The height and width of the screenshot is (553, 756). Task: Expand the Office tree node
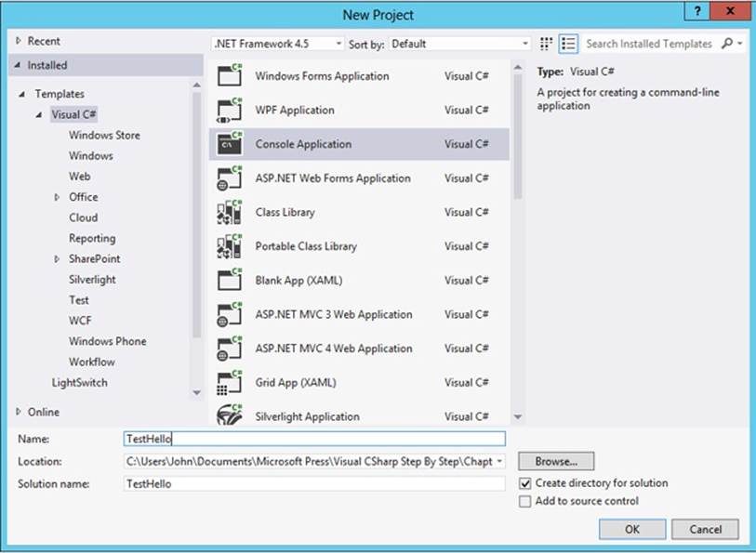point(57,197)
